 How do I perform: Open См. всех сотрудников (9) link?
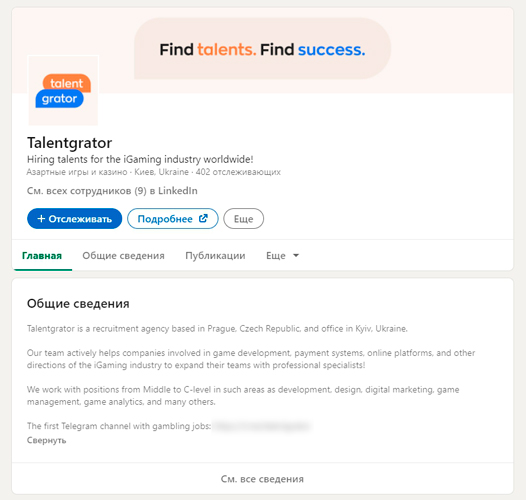click(112, 191)
